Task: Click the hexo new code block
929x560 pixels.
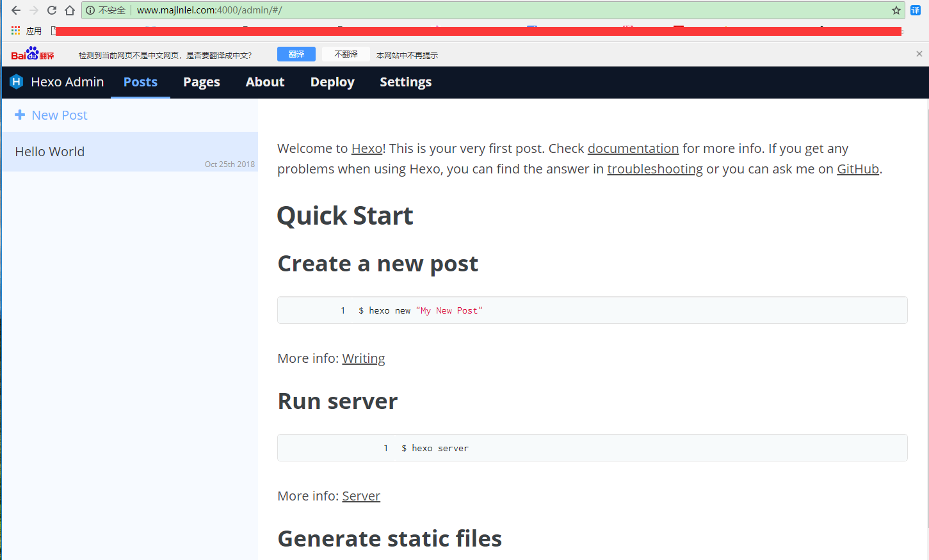Action: (x=592, y=310)
